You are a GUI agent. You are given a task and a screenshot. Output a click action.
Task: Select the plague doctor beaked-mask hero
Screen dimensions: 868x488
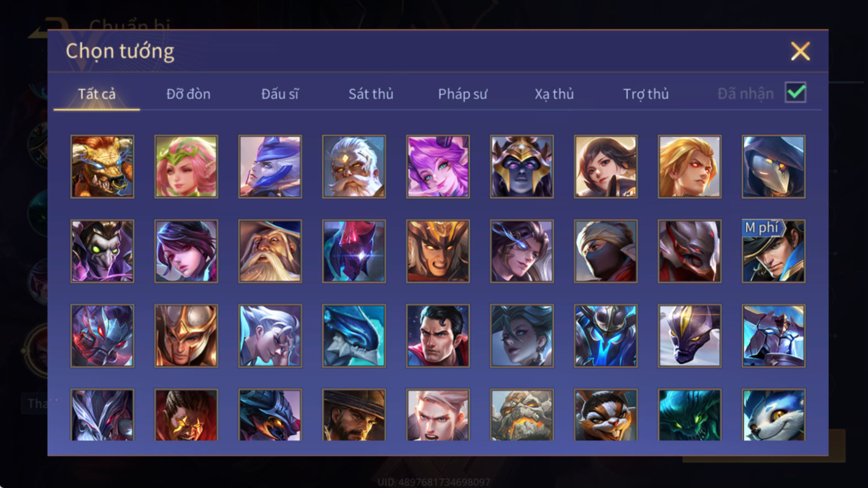[773, 167]
